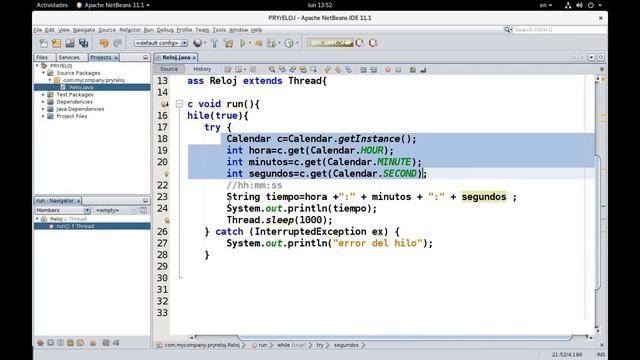
Task: Toggle show static members filter in Navigator
Action: (x=60, y=343)
